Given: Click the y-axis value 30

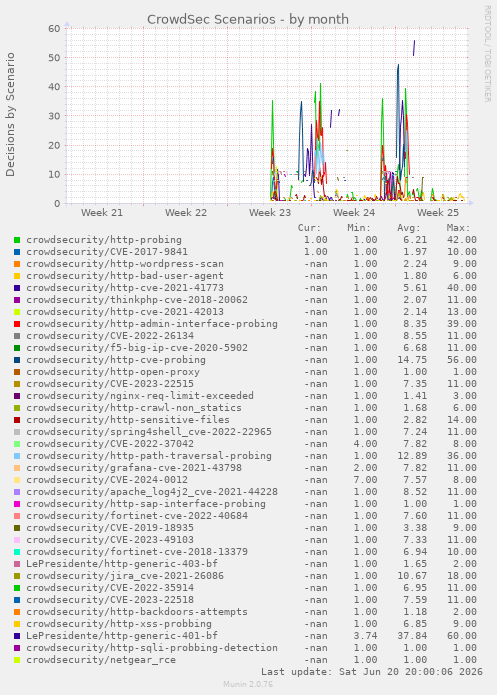Looking at the screenshot, I should coord(54,116).
